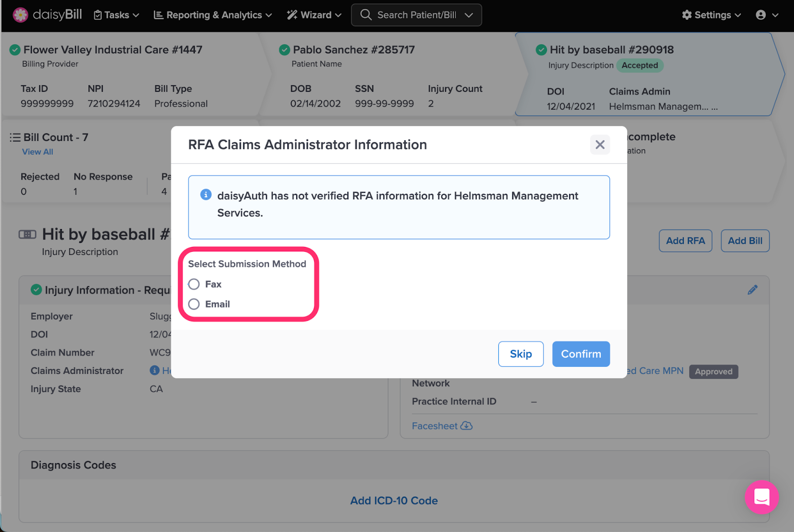Click the SSN value 999-99-9999
Screen dimensions: 794x532
[385, 104]
